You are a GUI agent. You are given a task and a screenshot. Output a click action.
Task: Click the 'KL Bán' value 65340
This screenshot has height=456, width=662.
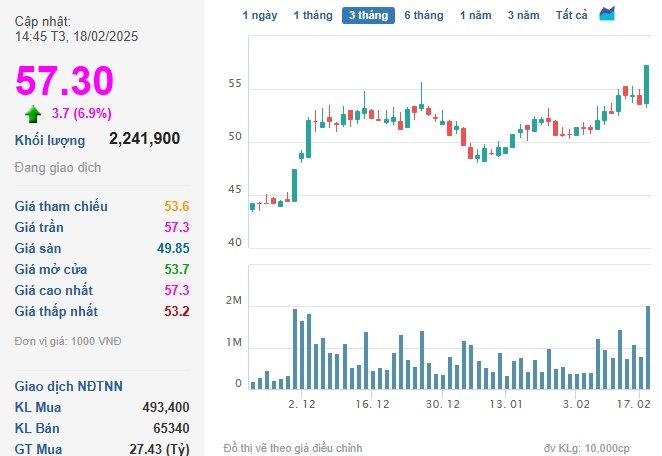point(171,428)
